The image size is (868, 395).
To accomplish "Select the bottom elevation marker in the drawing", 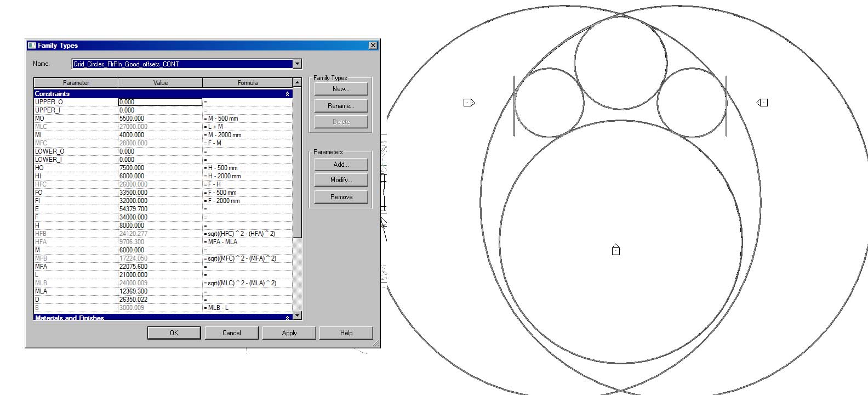I will [616, 250].
